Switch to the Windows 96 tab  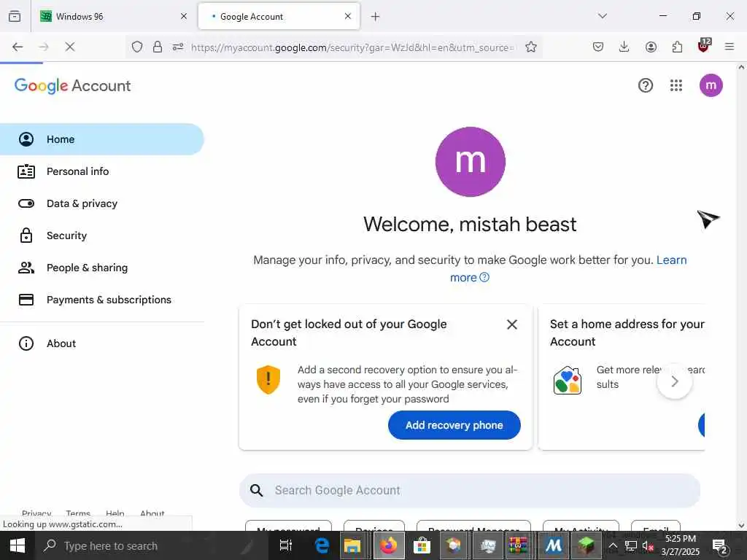113,16
